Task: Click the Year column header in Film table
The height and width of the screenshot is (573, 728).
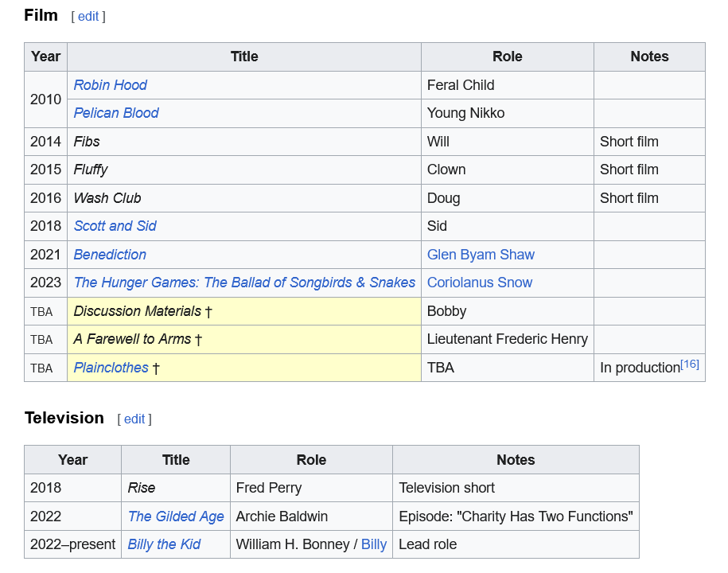Action: pyautogui.click(x=45, y=57)
